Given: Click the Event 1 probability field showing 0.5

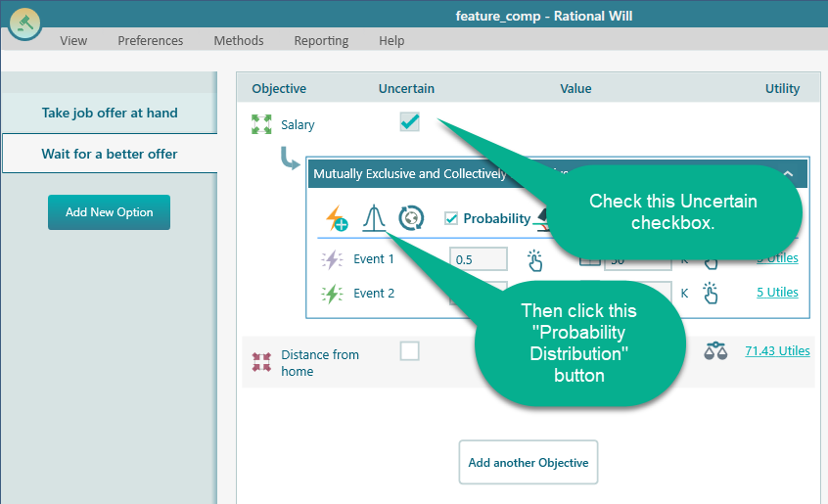Looking at the screenshot, I should pyautogui.click(x=478, y=259).
